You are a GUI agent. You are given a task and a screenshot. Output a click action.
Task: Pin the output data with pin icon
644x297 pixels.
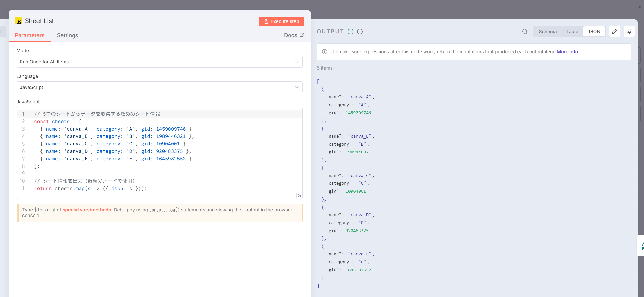pyautogui.click(x=629, y=32)
